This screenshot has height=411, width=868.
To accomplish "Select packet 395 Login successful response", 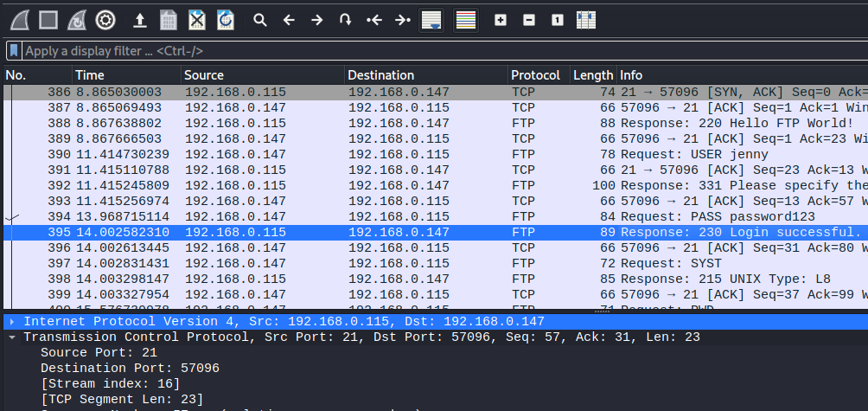I will pyautogui.click(x=436, y=232).
